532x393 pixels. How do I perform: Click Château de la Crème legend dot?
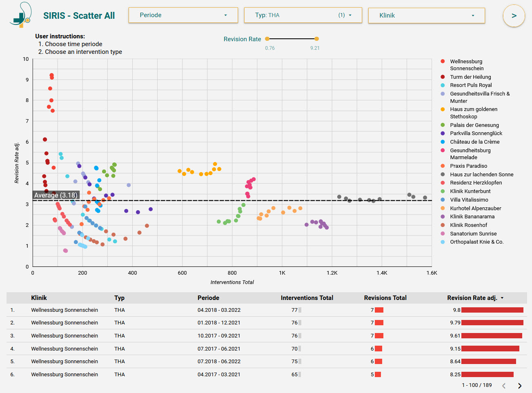[x=443, y=142]
